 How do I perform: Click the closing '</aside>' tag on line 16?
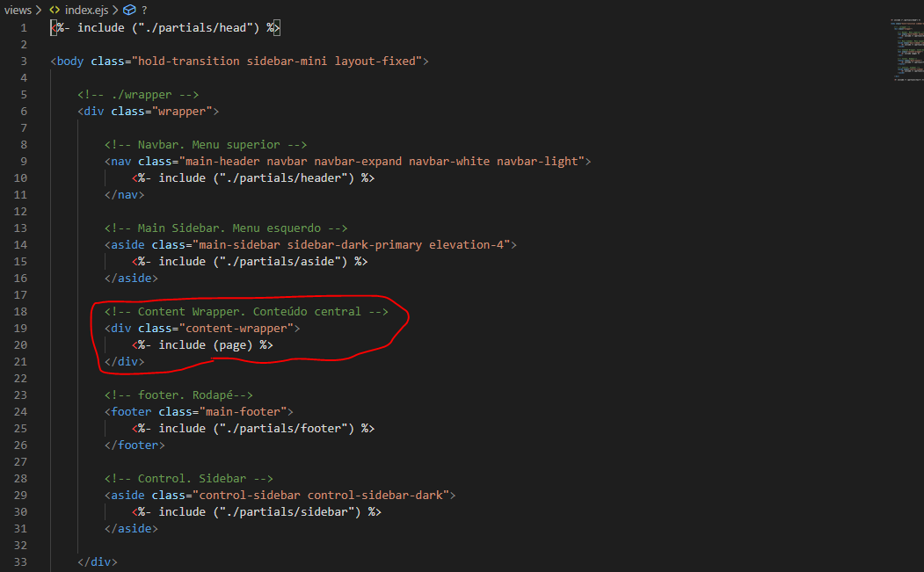pyautogui.click(x=131, y=278)
